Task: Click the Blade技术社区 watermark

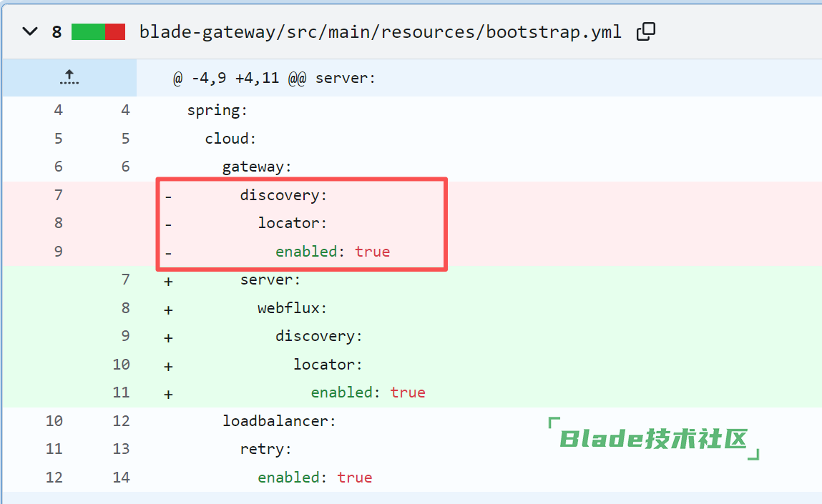Action: tap(653, 439)
